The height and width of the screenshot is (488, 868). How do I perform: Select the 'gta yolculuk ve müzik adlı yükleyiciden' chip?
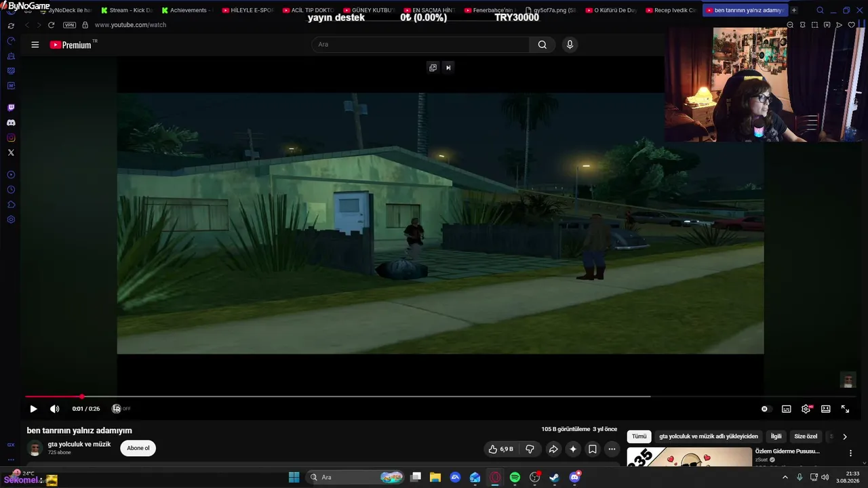[x=709, y=436]
